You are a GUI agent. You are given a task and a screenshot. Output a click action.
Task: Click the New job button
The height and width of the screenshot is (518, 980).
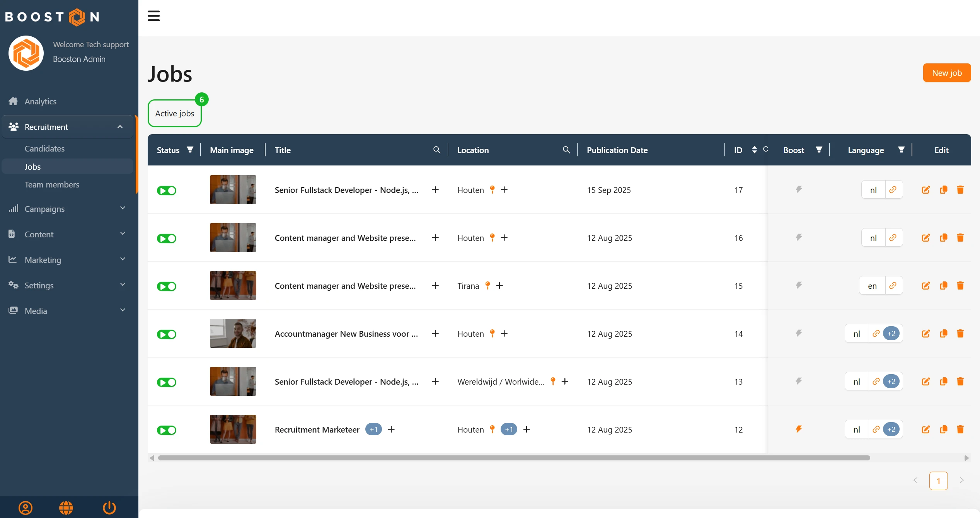coord(946,73)
